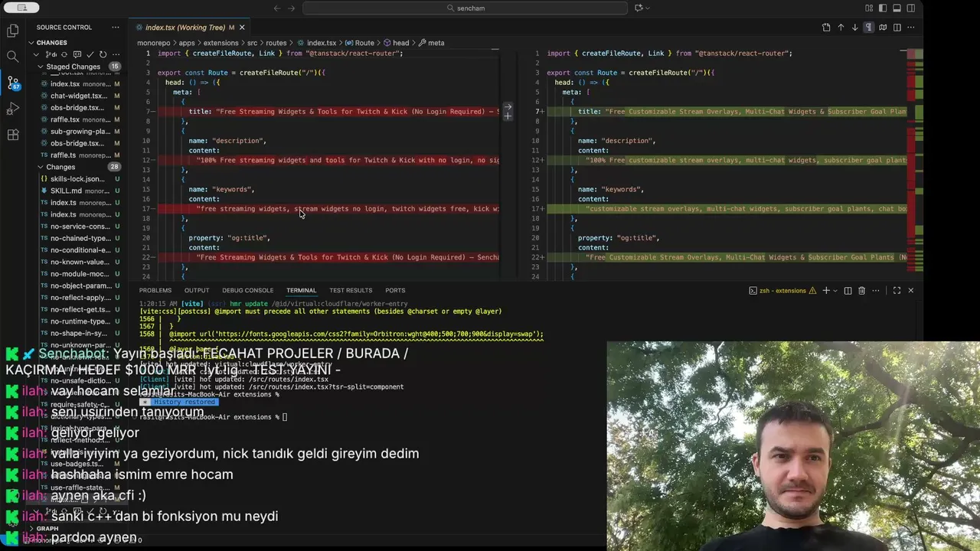
Task: Switch to the OUTPUT panel tab
Action: (x=197, y=291)
